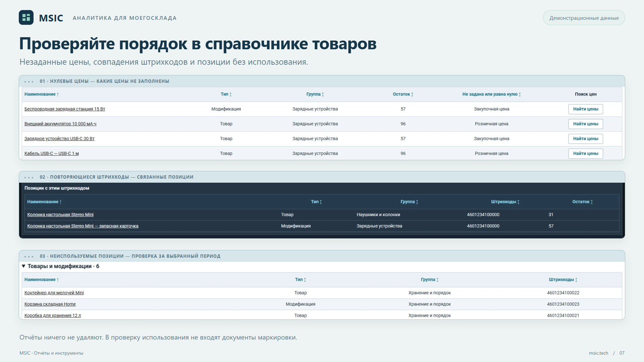Click 'Найти цены' for Беспроводная зарядная станция
This screenshot has height=362, width=644.
[586, 109]
